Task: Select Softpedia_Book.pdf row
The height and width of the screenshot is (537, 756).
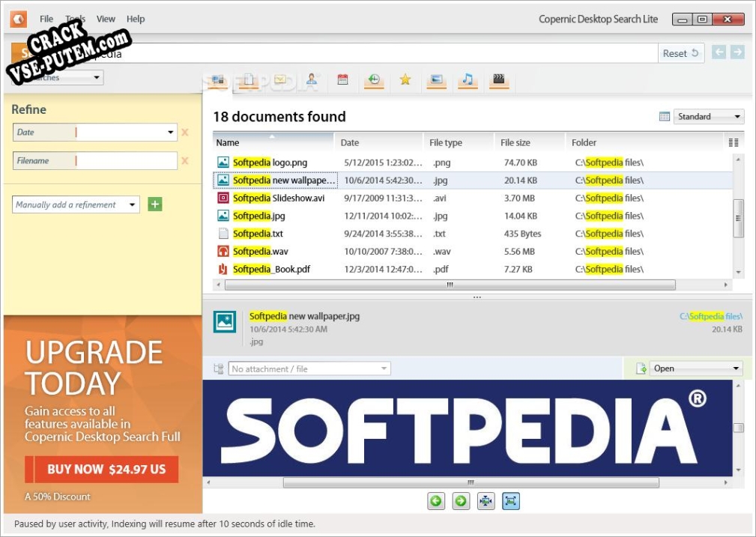Action: [x=473, y=270]
